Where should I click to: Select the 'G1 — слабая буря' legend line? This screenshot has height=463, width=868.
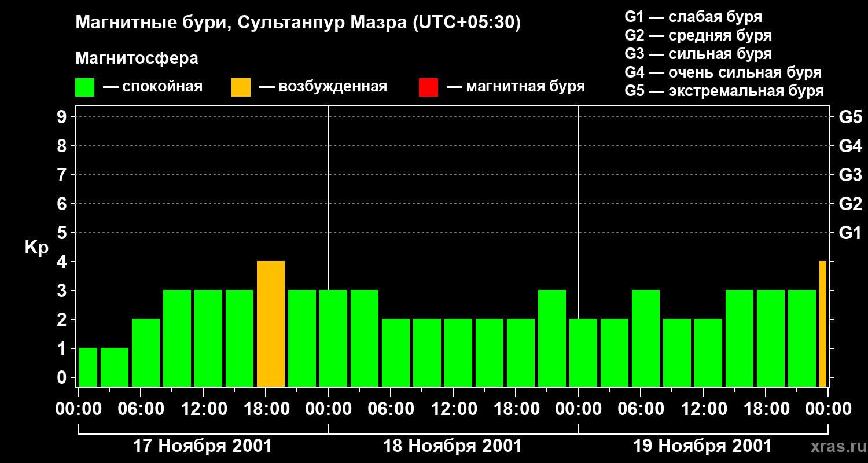pos(693,17)
